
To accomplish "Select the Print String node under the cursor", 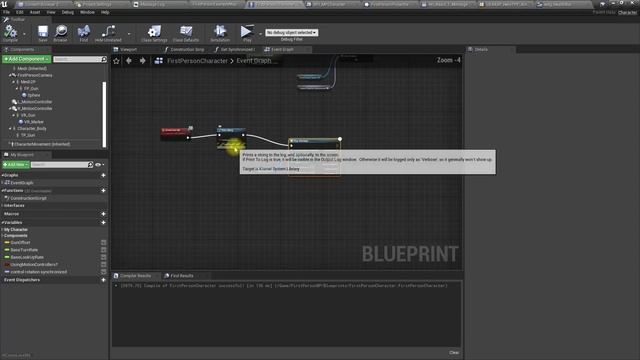I will click(231, 138).
